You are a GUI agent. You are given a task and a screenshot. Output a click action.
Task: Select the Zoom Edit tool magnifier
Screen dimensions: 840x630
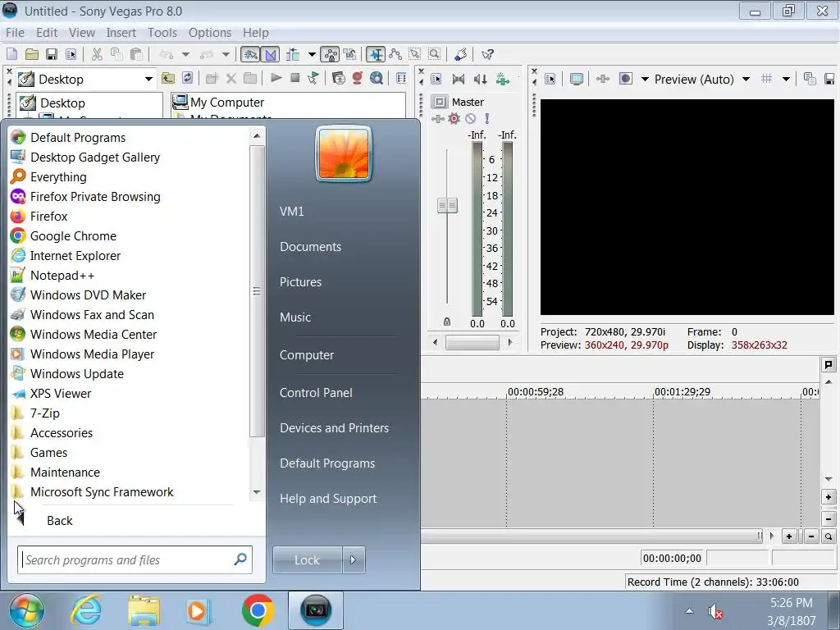tap(435, 54)
